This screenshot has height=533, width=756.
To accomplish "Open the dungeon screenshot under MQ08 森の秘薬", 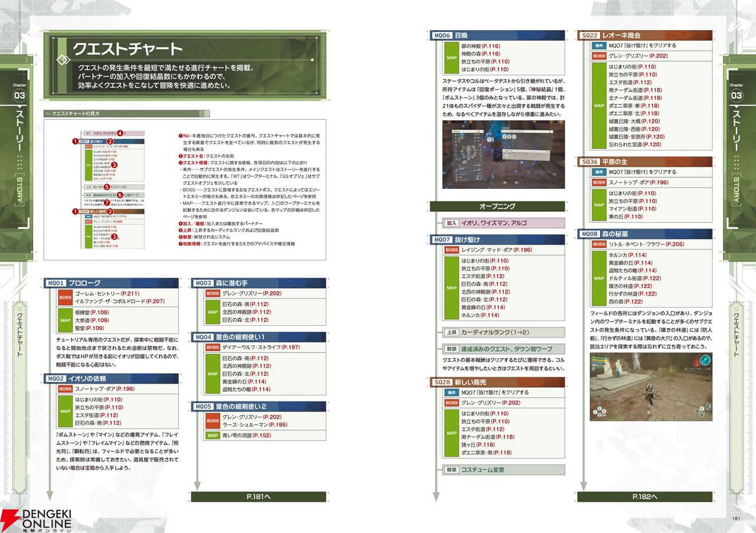I will (x=651, y=387).
